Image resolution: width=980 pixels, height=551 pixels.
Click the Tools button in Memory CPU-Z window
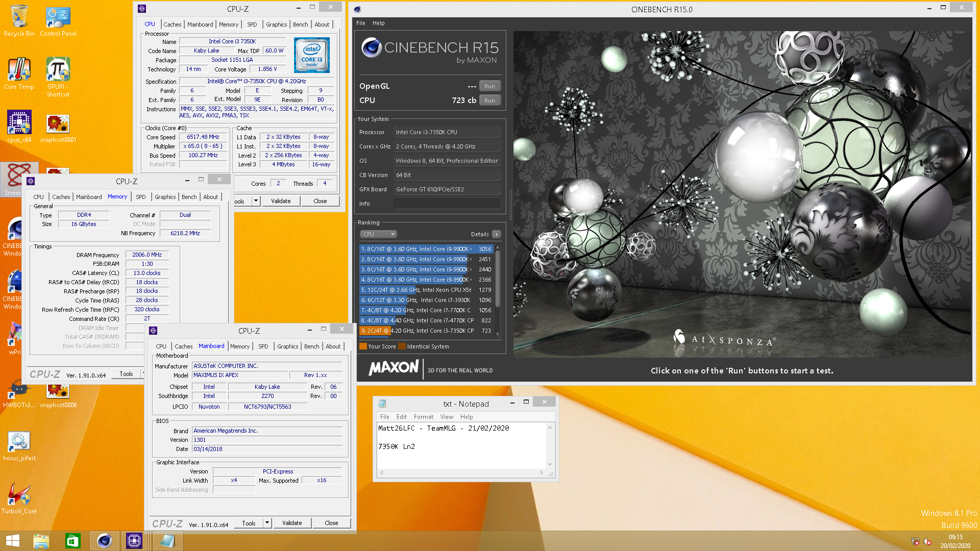pos(126,374)
